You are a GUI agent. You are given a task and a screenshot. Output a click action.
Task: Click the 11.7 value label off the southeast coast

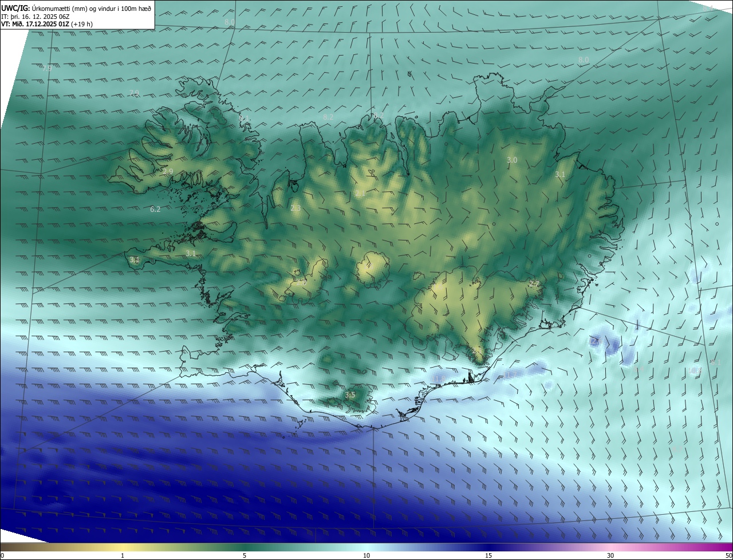click(x=510, y=375)
